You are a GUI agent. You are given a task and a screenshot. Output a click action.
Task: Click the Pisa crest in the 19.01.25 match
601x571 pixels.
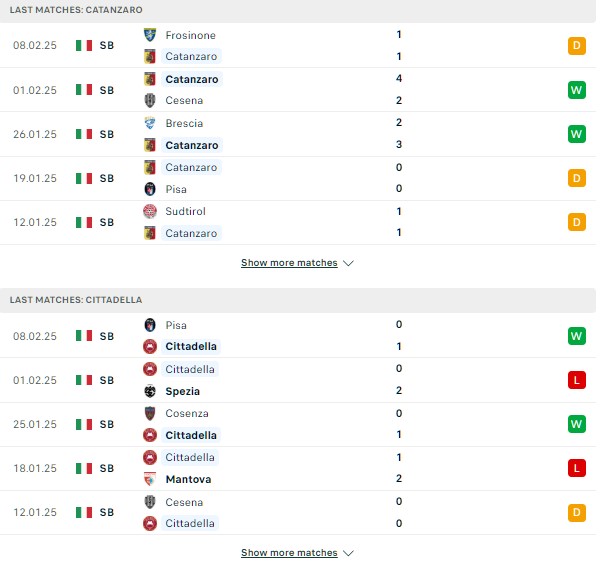point(150,189)
